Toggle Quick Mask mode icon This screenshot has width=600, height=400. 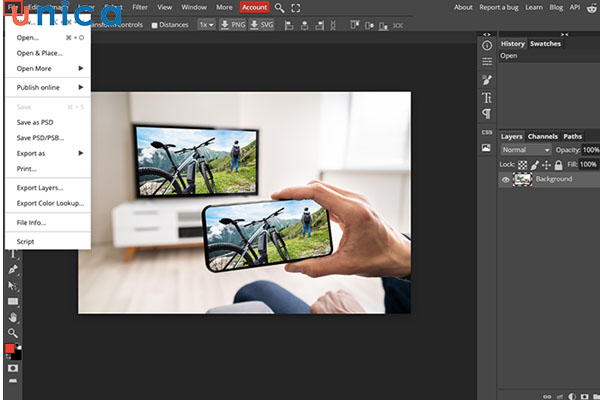pyautogui.click(x=13, y=369)
